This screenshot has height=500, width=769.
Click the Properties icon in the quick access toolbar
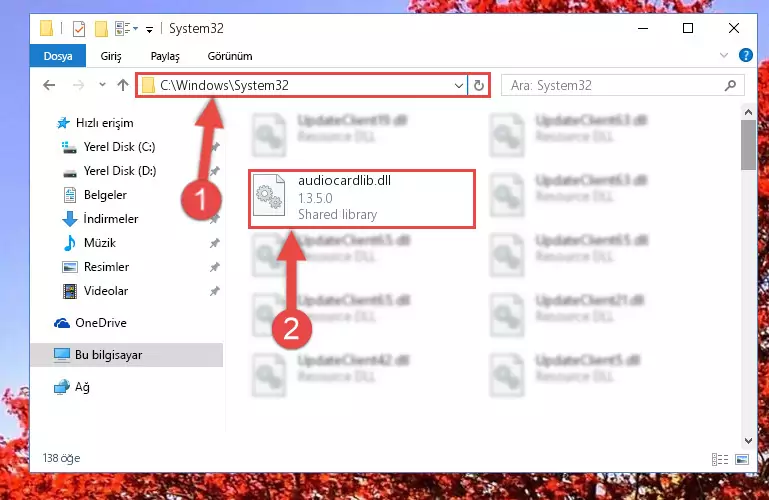coord(79,29)
